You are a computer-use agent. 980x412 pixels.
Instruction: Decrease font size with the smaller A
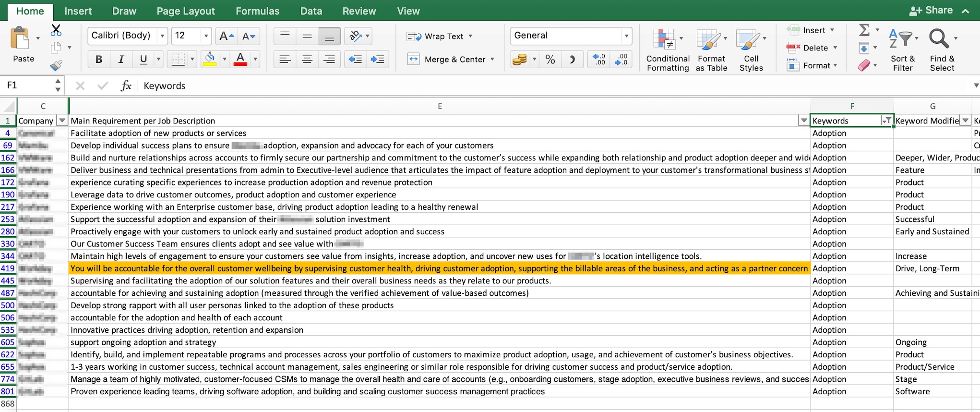(x=249, y=36)
